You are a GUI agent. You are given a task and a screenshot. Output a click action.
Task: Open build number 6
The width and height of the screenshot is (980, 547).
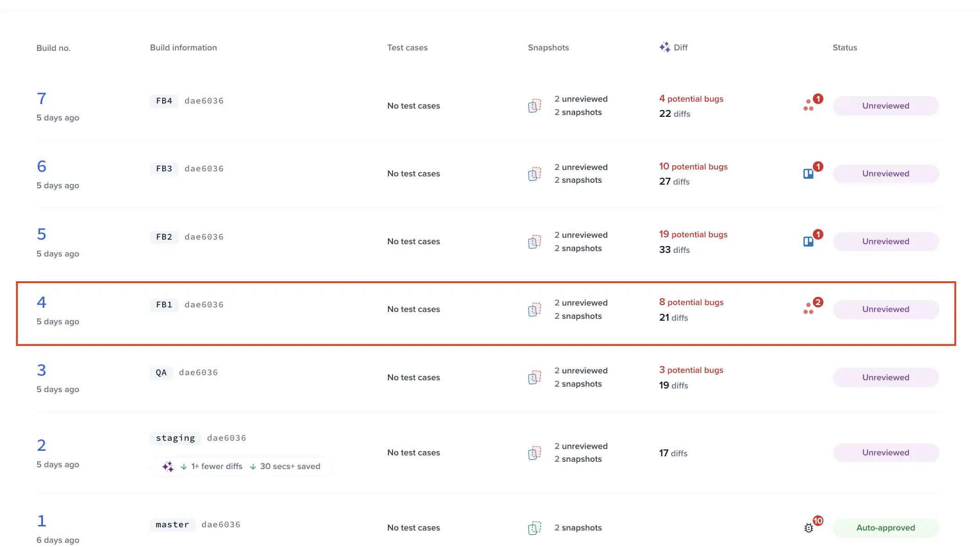pos(41,166)
